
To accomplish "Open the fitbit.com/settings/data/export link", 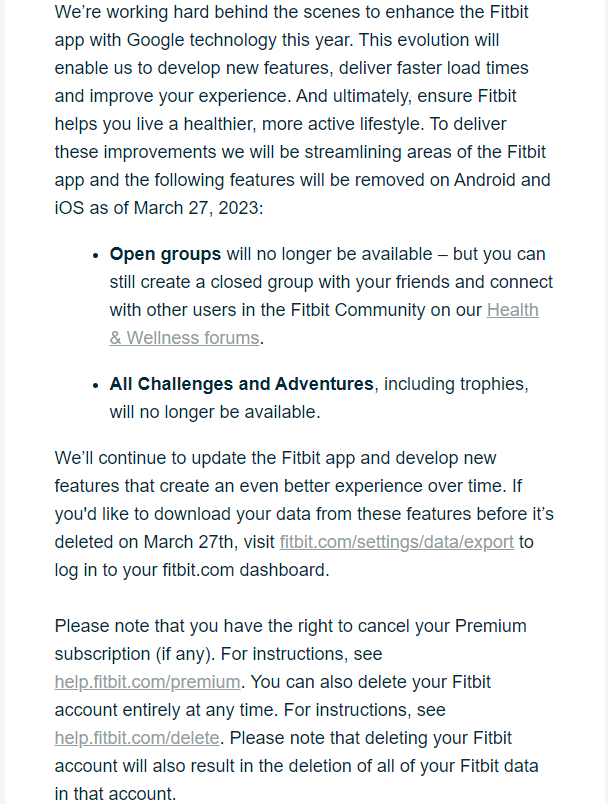I will tap(396, 542).
